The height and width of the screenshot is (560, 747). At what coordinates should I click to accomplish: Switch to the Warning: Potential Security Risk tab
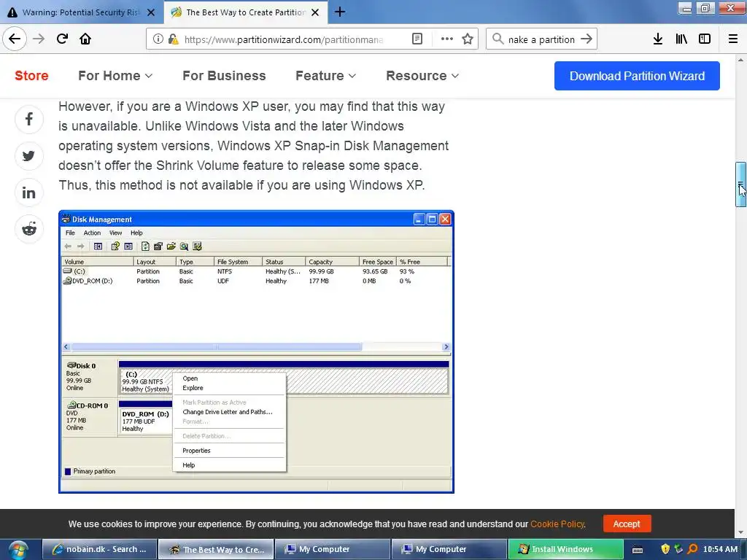(81, 12)
